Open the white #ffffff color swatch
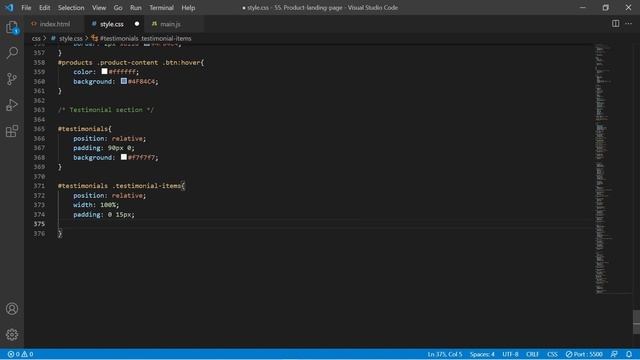 [104, 71]
